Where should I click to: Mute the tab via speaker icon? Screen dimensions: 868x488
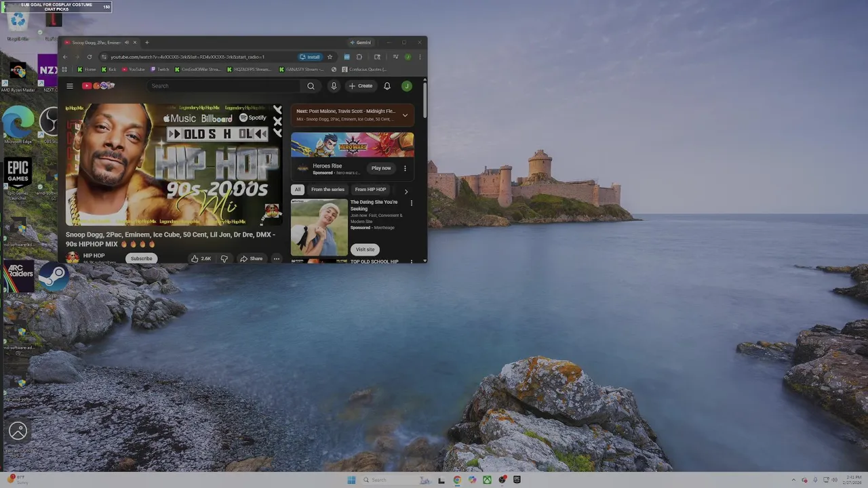click(126, 43)
